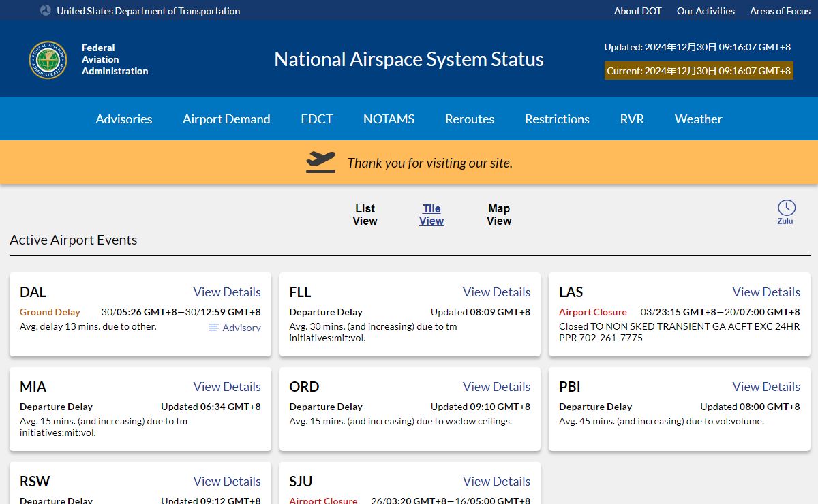Screen dimensions: 818x504
Task: Open NOTAMS from the navigation bar
Action: coord(389,119)
